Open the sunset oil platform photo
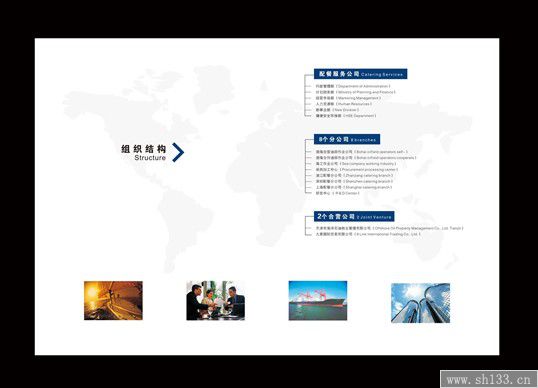 coord(113,301)
